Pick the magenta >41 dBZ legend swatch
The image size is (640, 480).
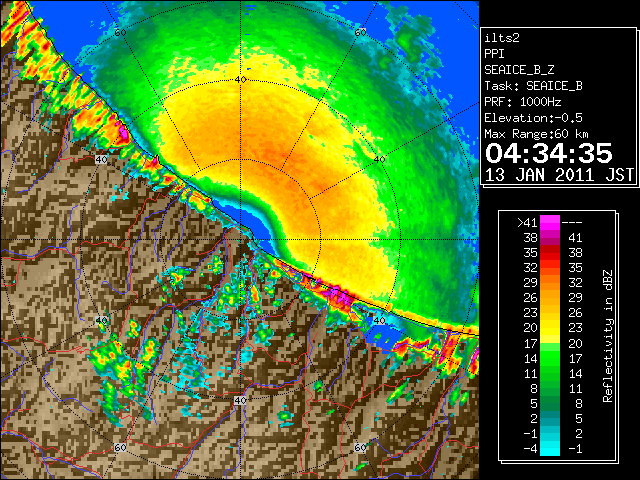[550, 222]
